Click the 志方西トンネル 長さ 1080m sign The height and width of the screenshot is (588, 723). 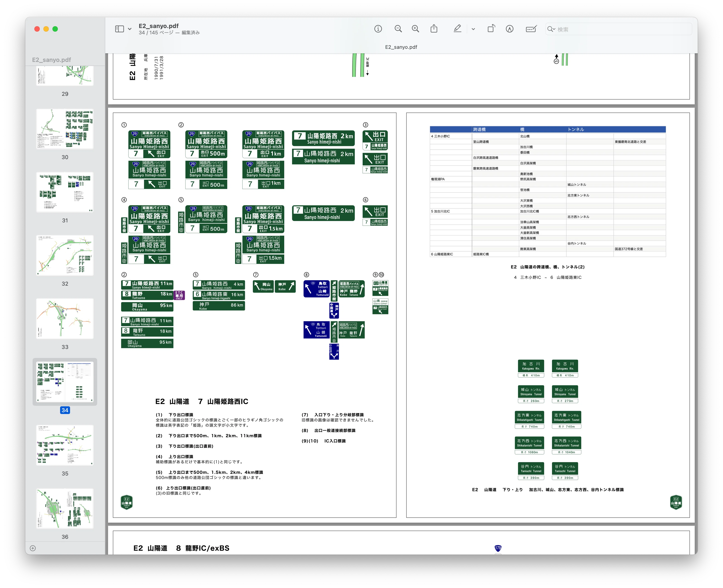[x=529, y=445]
